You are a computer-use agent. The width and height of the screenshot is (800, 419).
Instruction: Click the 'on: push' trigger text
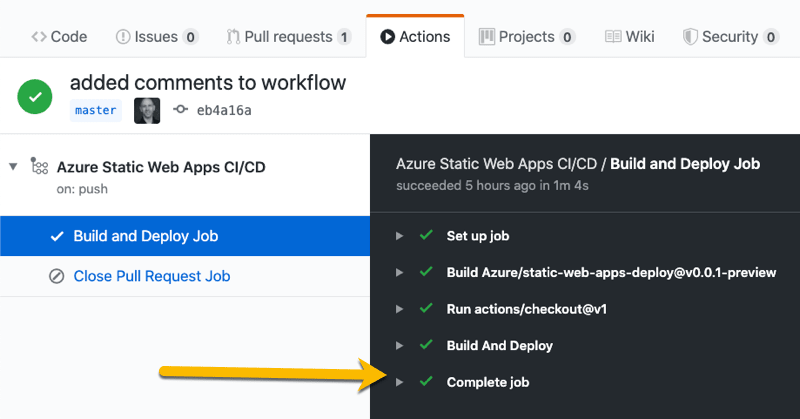82,189
